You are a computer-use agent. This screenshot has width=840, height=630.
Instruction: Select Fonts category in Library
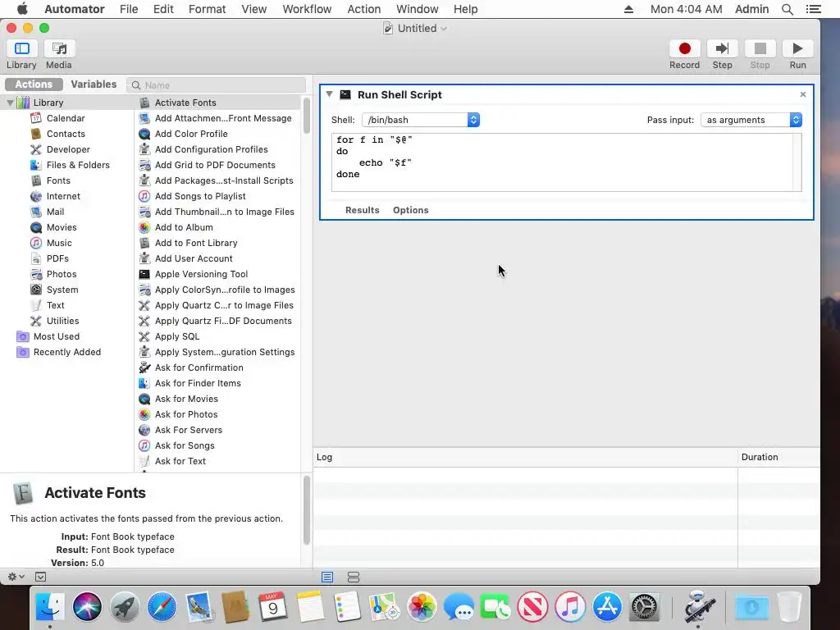point(58,180)
